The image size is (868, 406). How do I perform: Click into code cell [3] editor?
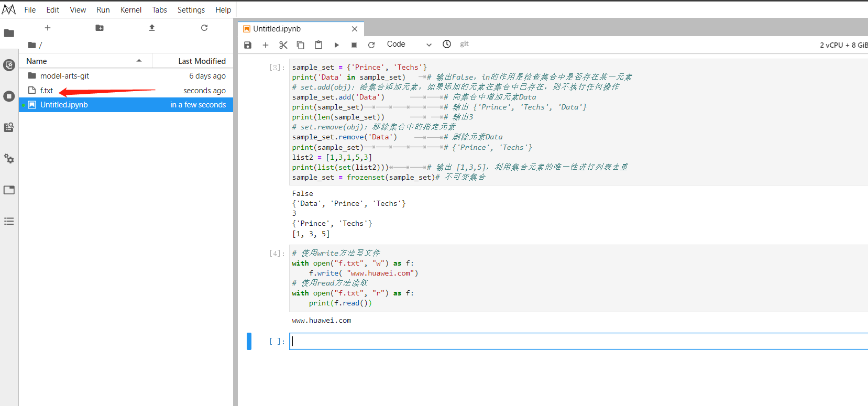point(578,122)
